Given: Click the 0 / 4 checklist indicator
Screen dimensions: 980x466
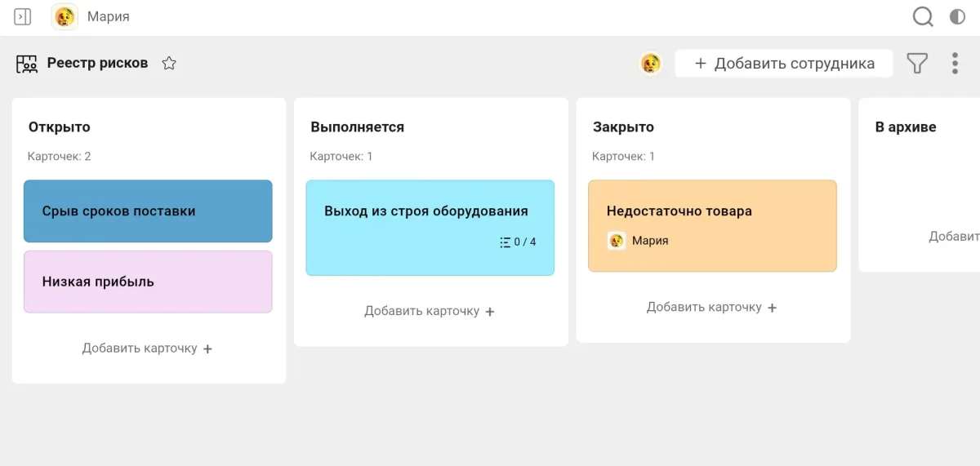Looking at the screenshot, I should [x=518, y=242].
